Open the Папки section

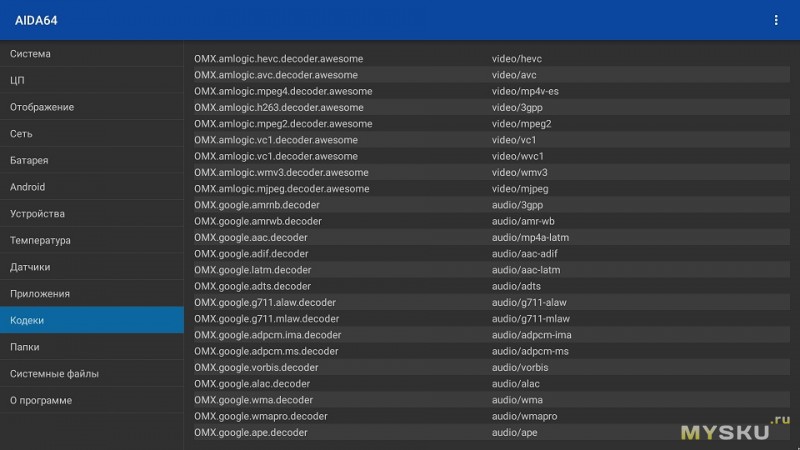click(92, 347)
